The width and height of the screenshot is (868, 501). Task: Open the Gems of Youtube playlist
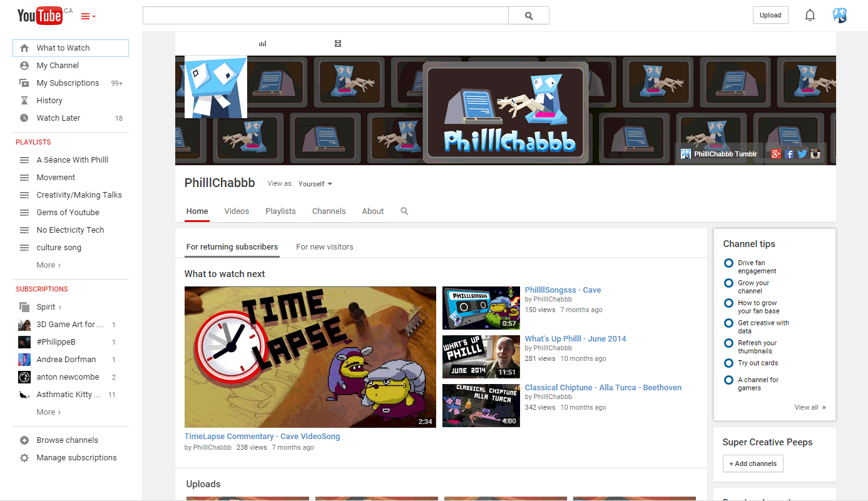point(68,213)
